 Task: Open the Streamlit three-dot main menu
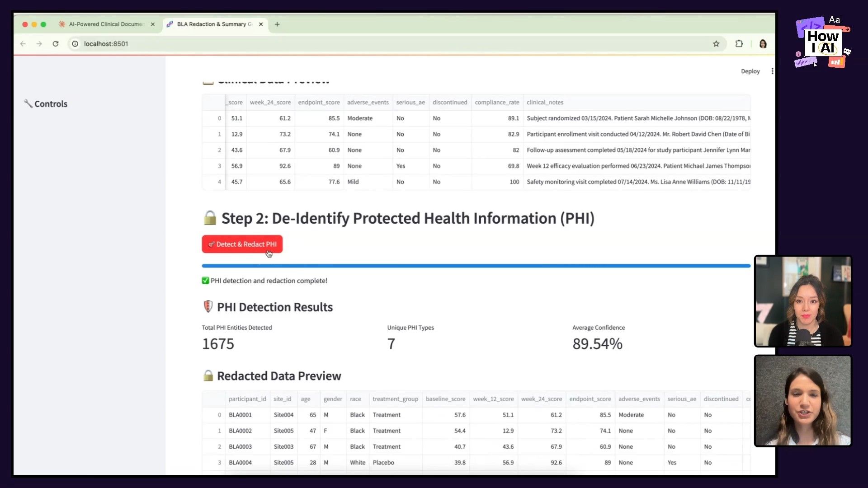point(772,71)
